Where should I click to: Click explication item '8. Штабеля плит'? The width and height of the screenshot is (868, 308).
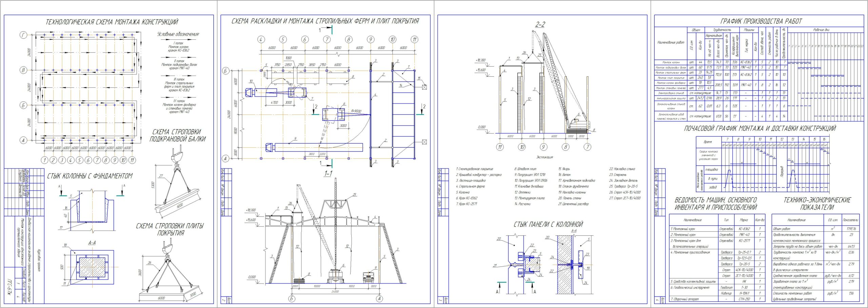526,169
